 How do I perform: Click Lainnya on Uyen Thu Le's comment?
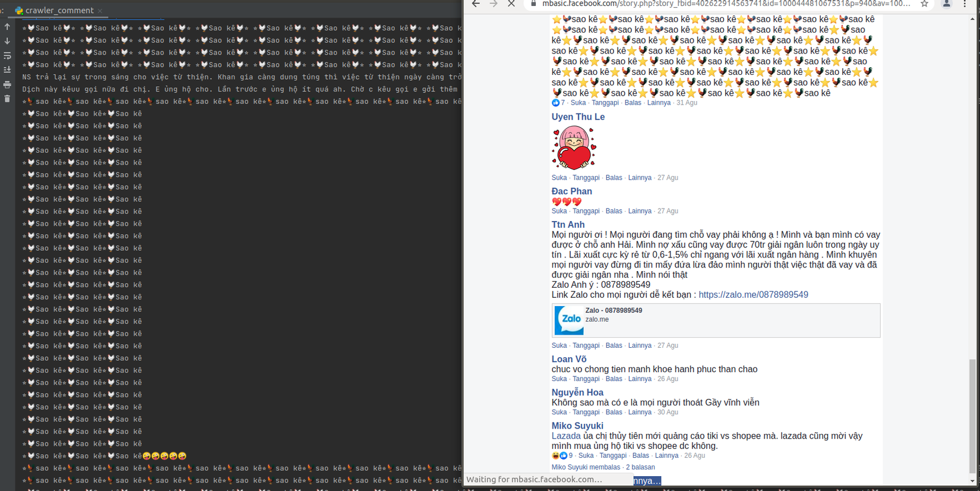[640, 178]
